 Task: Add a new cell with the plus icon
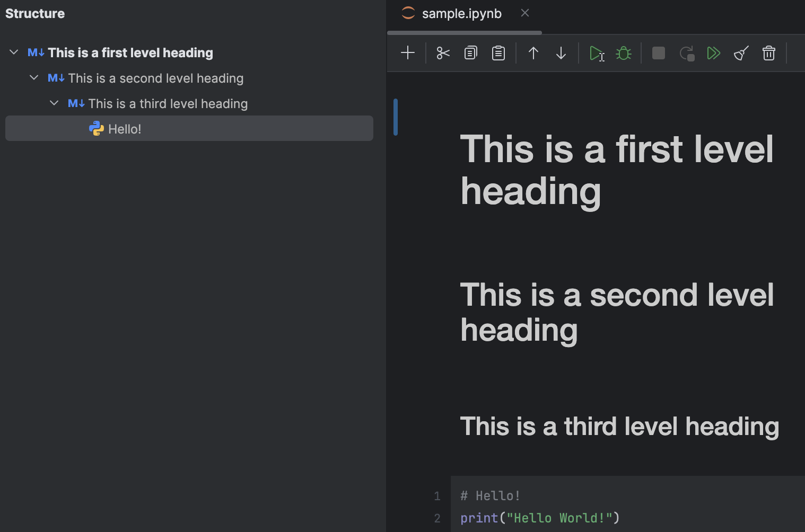(407, 53)
